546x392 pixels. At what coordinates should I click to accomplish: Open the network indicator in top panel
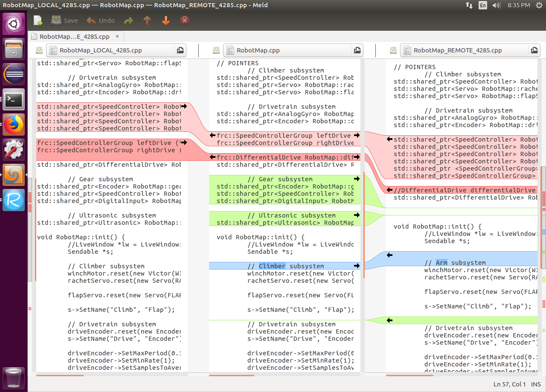(469, 5)
